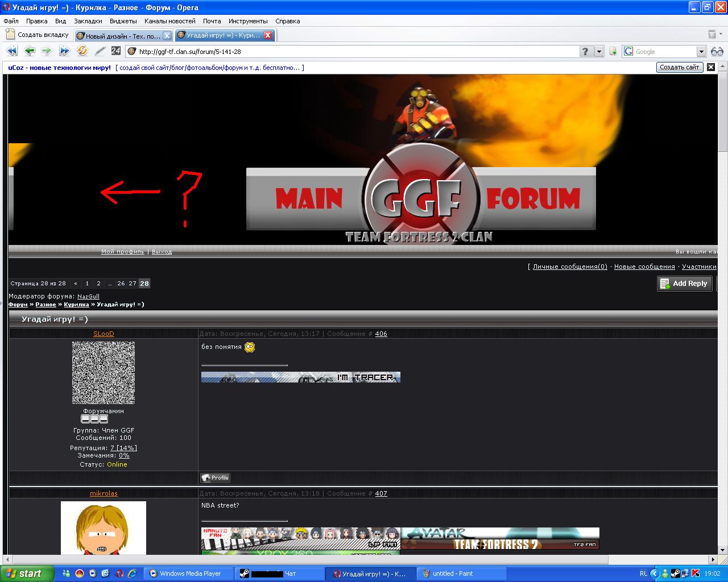Open the Вид menu
The height and width of the screenshot is (582, 728).
point(61,21)
